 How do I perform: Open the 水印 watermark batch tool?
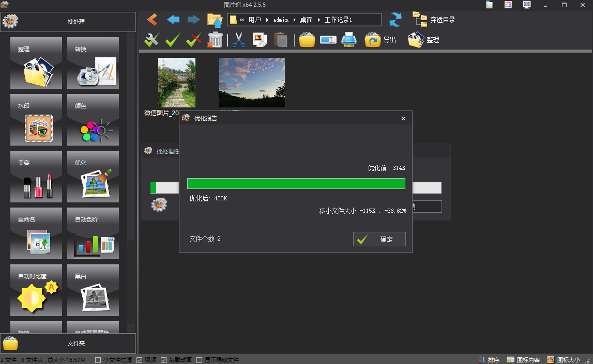(36, 120)
